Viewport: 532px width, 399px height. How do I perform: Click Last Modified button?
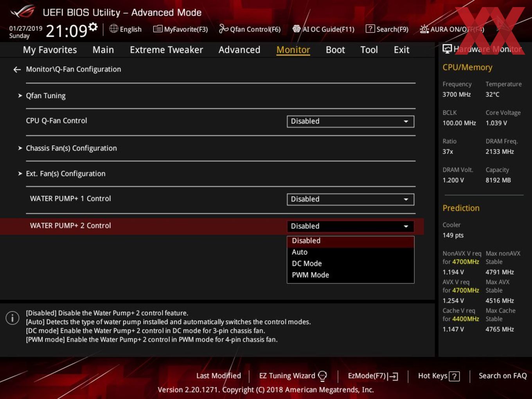(x=219, y=376)
